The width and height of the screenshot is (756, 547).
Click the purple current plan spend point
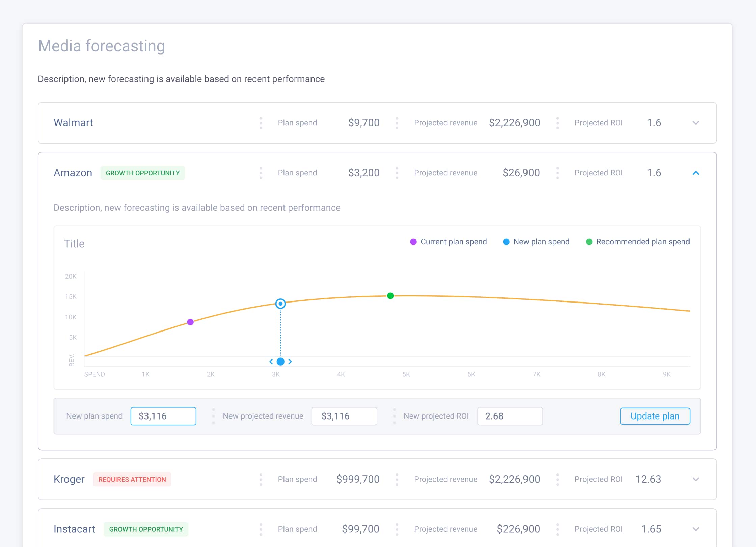tap(190, 322)
